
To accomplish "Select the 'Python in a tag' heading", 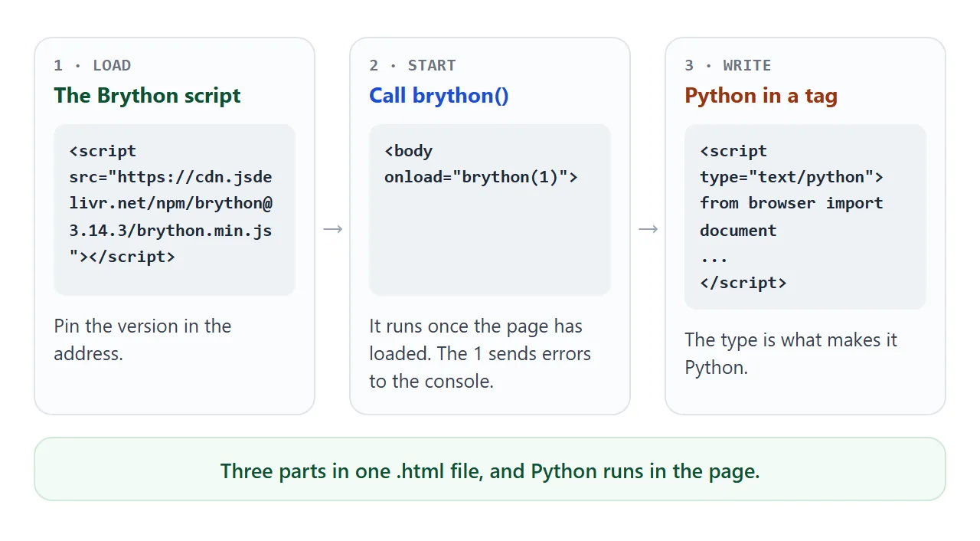I will click(761, 96).
